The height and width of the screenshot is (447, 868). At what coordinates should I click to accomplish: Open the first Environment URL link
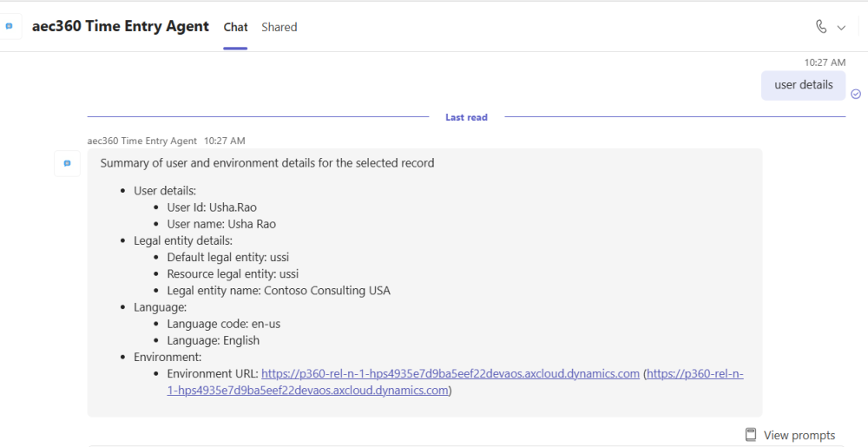point(450,374)
